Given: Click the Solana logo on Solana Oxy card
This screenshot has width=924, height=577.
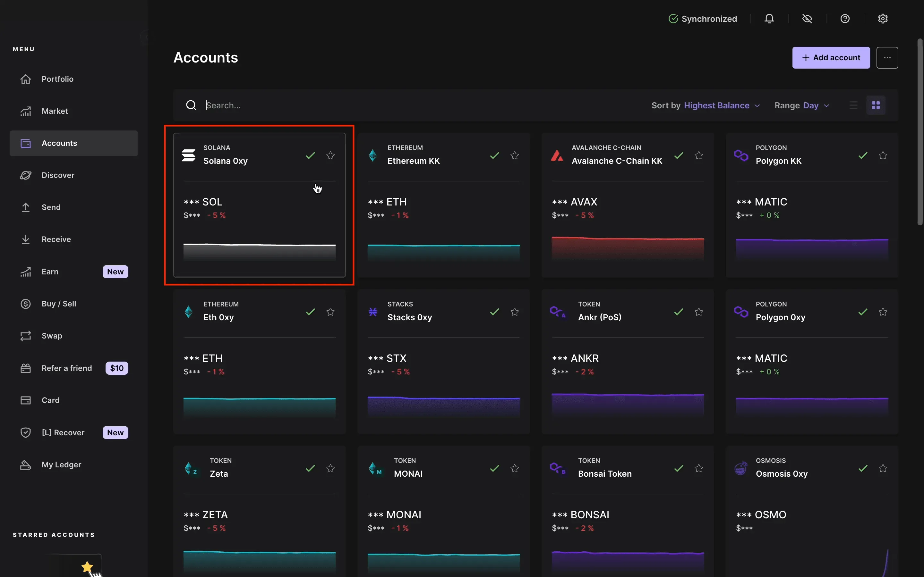Looking at the screenshot, I should 189,155.
